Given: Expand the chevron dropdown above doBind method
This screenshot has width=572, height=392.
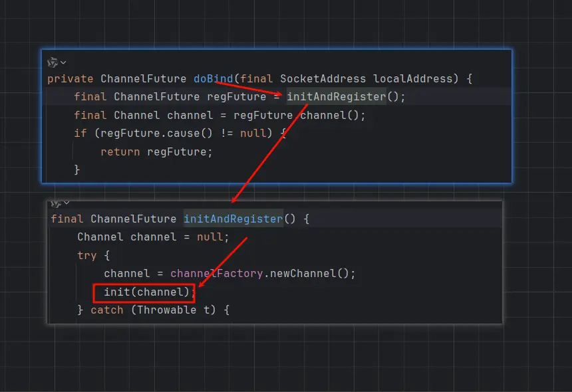Looking at the screenshot, I should click(x=63, y=62).
